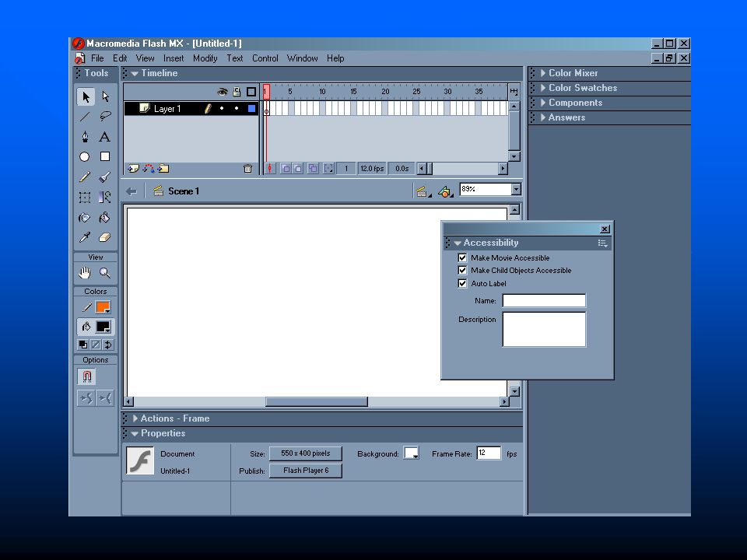Select the Free Transform tool
Screen dimensions: 747x560
point(85,197)
